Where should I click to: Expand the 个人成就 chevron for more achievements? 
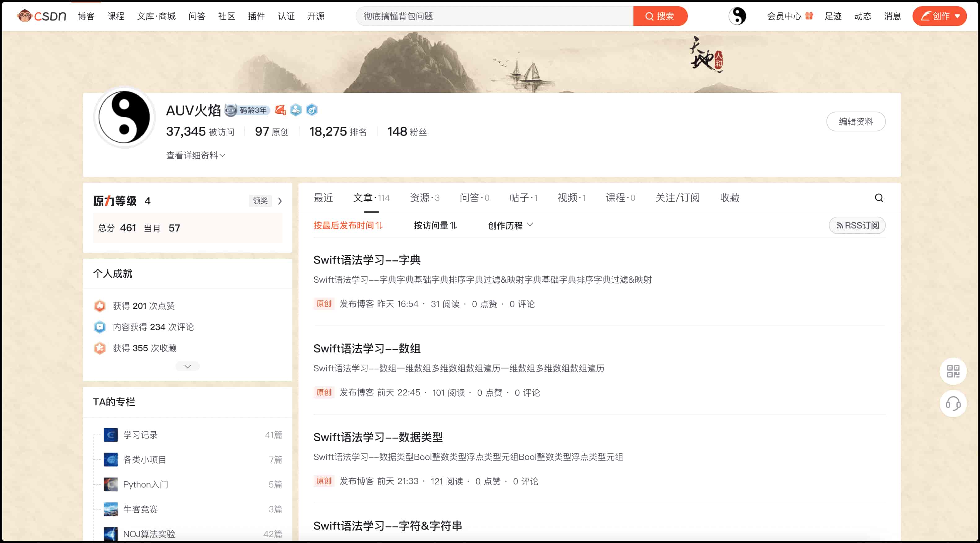pos(188,366)
